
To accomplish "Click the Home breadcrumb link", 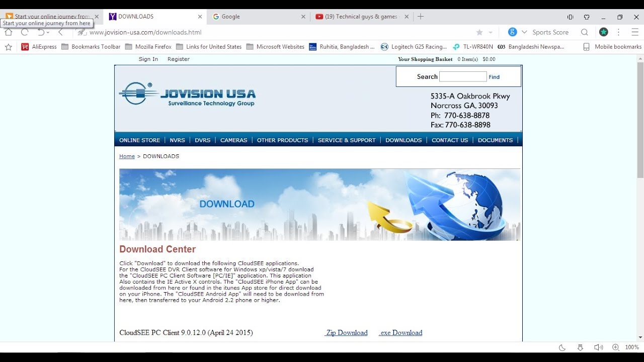I will [x=127, y=156].
